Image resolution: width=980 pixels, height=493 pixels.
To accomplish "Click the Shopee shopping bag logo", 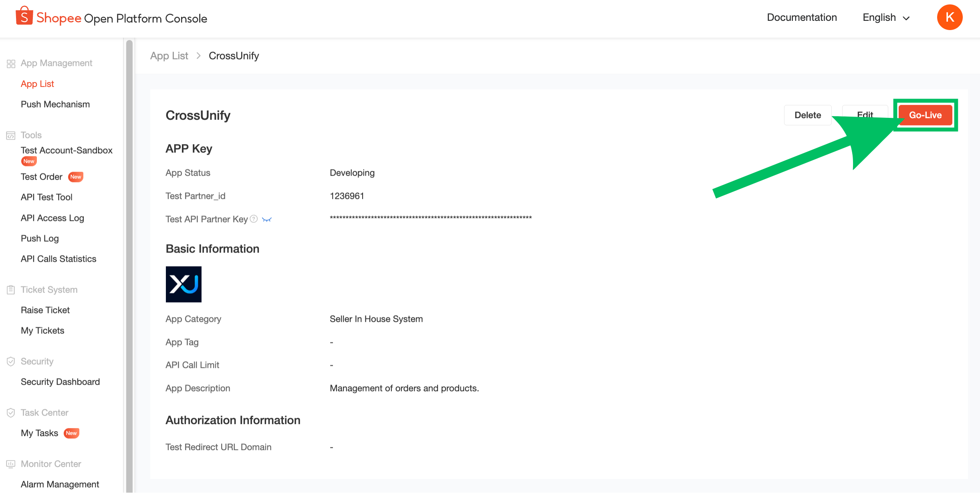I will click(x=24, y=16).
